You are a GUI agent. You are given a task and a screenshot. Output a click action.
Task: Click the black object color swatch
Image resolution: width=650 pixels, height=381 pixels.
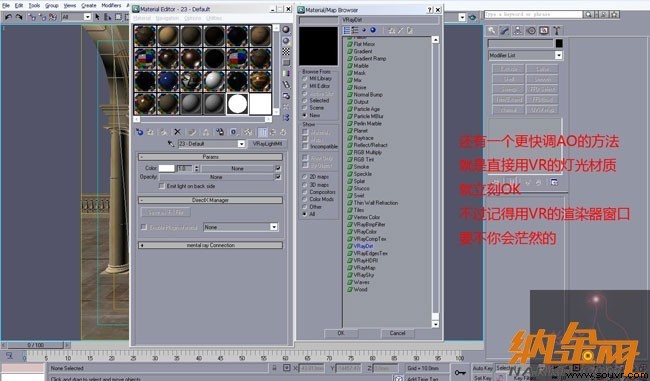[559, 43]
